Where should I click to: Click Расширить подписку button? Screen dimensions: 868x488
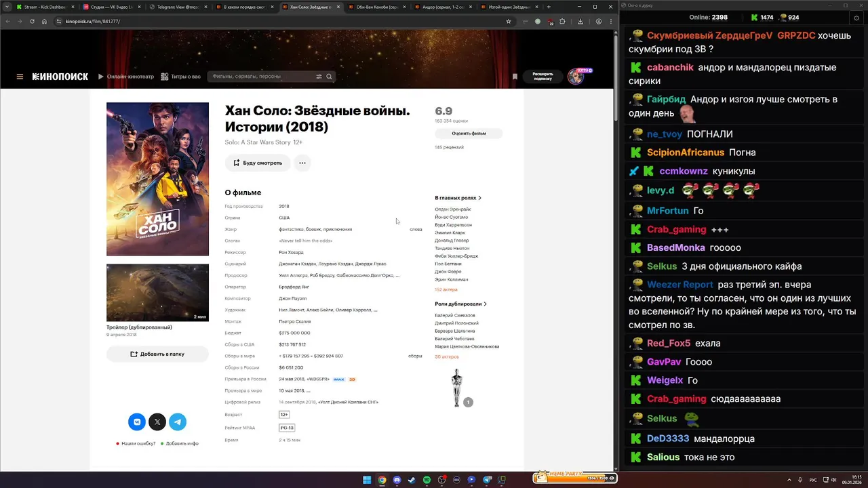point(542,76)
